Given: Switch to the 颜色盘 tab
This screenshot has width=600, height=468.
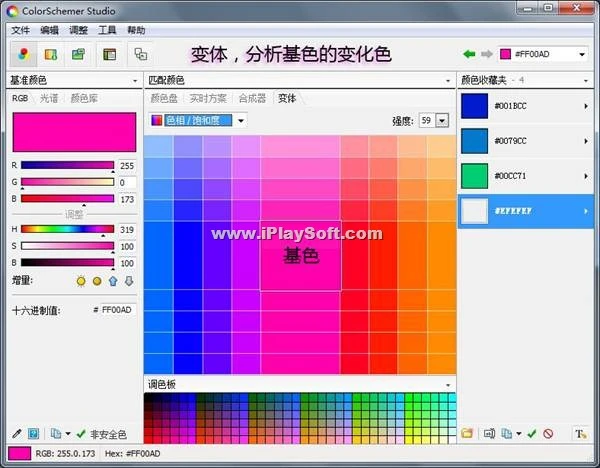Looking at the screenshot, I should click(x=164, y=98).
